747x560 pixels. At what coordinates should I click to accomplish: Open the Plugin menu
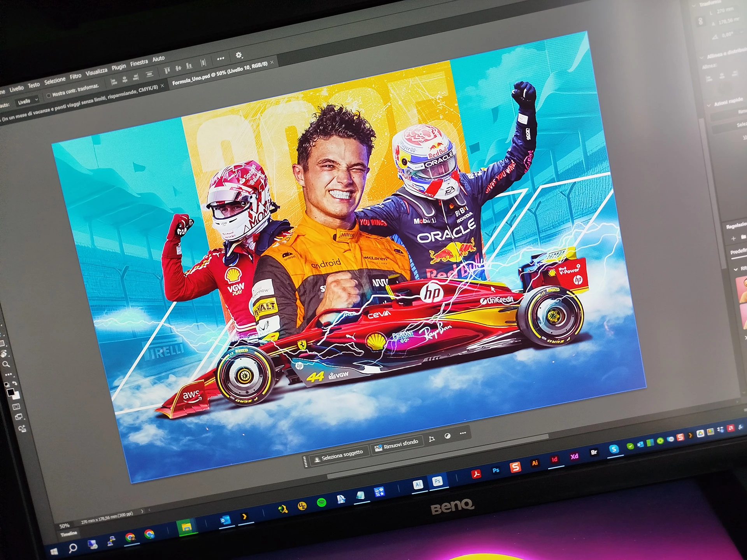pos(119,67)
